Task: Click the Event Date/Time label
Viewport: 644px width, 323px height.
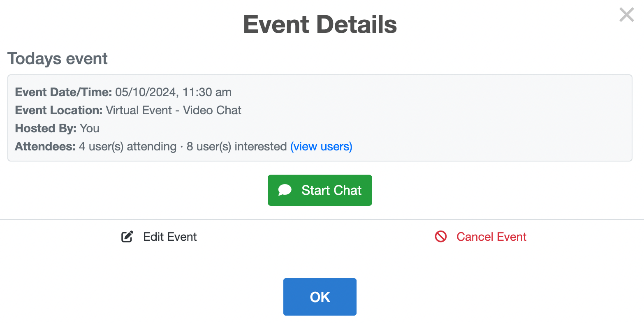Action: 63,92
